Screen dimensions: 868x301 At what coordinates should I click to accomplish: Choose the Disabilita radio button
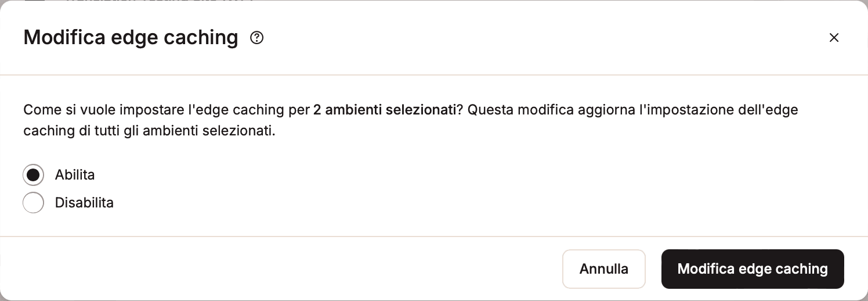click(x=33, y=203)
